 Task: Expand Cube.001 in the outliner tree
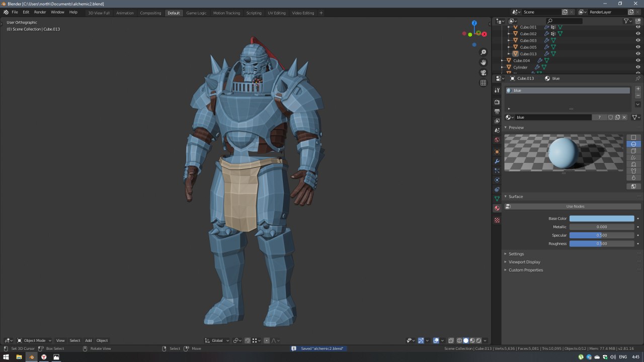509,27
